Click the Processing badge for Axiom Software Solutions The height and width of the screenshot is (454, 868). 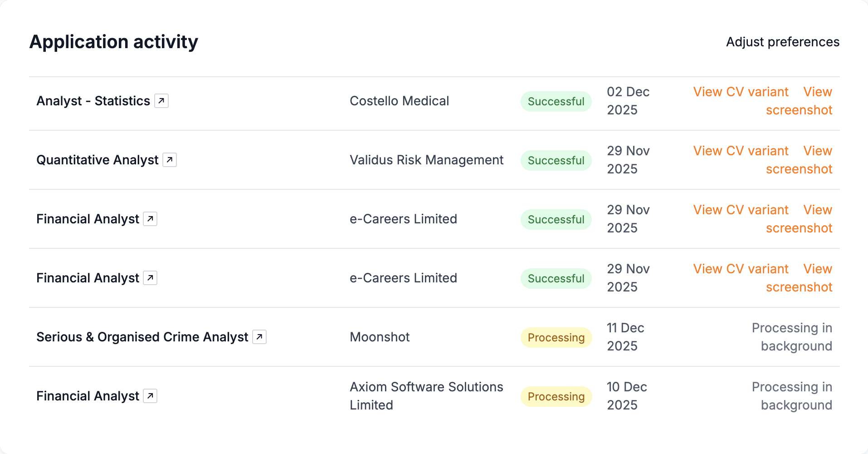556,396
